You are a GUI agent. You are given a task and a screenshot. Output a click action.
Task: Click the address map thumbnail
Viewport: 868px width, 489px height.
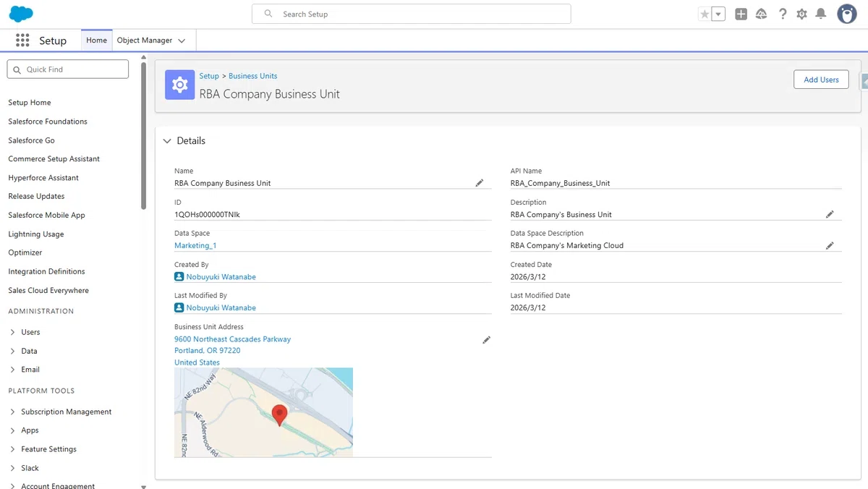[264, 412]
